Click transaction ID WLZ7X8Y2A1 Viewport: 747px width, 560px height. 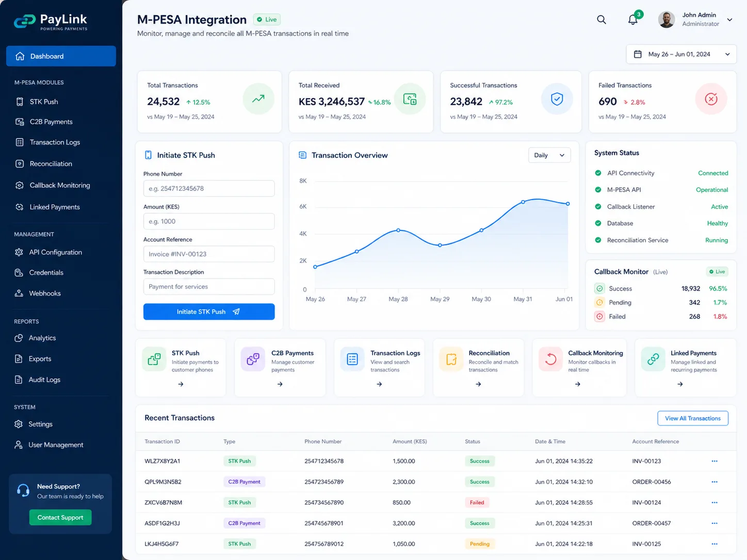coord(162,461)
